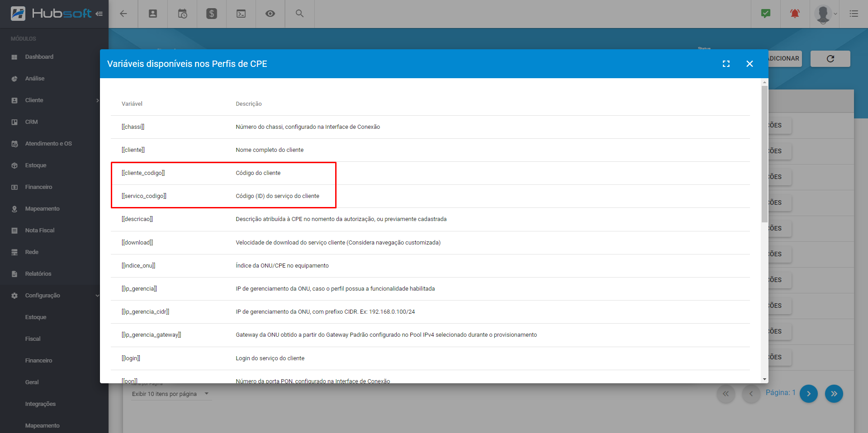Select the [[download]] variable
This screenshot has height=433, width=868.
(x=137, y=243)
